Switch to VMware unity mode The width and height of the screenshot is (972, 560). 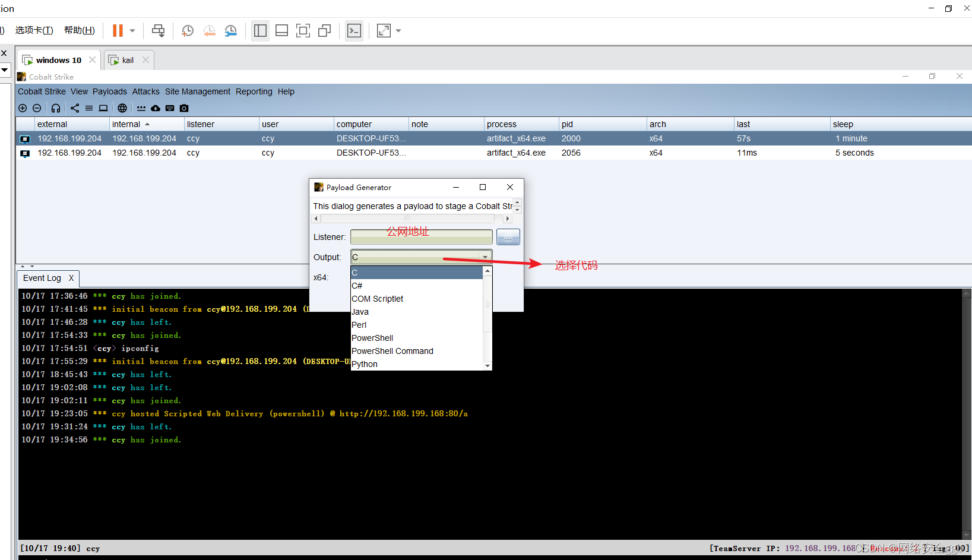point(324,30)
